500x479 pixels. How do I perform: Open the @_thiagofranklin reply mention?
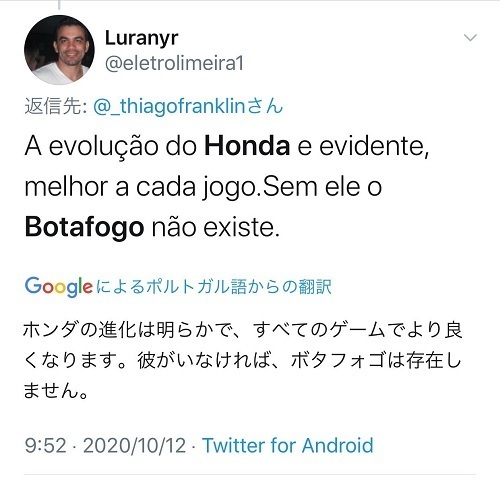[188, 106]
